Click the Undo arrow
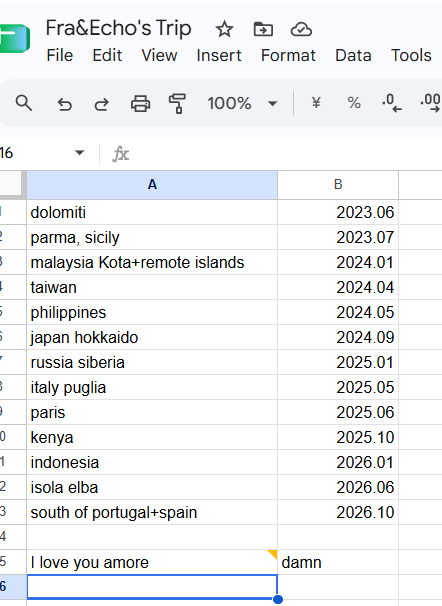 pos(65,104)
